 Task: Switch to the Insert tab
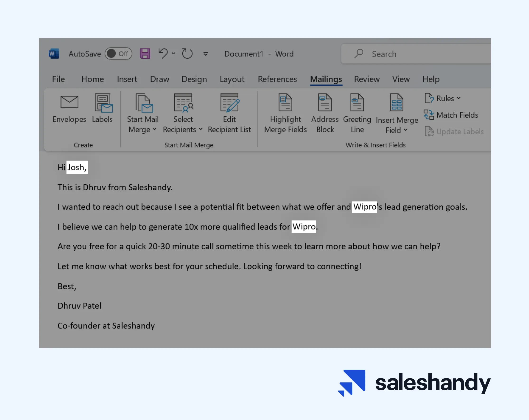click(127, 79)
